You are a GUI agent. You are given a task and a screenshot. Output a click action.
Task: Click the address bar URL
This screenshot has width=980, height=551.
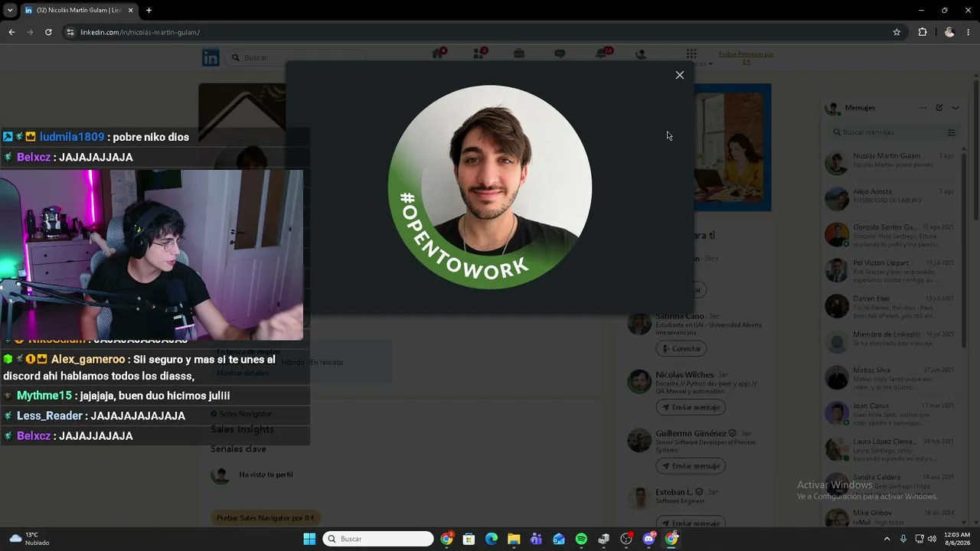(x=140, y=32)
